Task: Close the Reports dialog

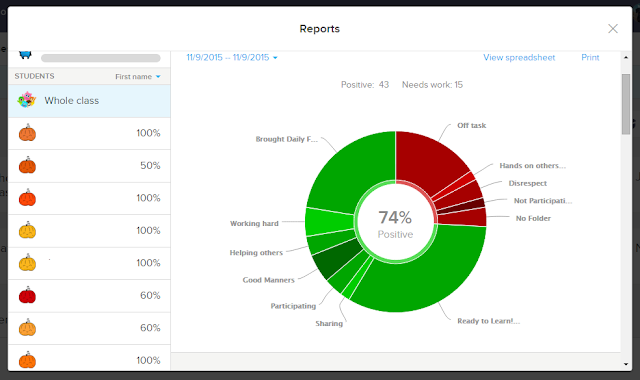Action: pyautogui.click(x=613, y=29)
